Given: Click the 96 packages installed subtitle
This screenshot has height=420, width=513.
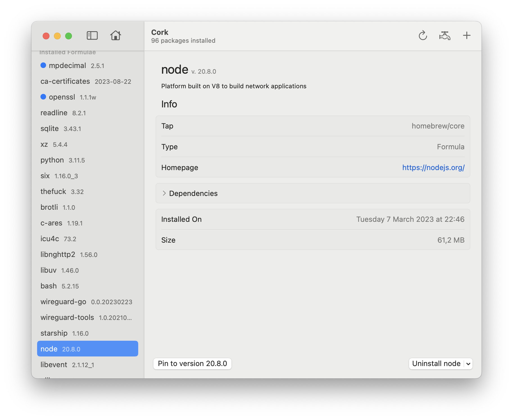Looking at the screenshot, I should [x=183, y=40].
